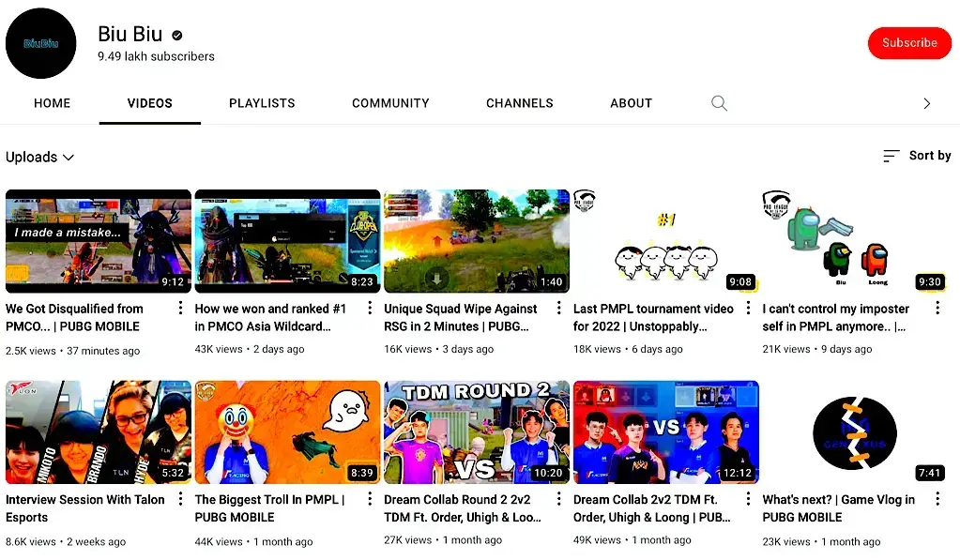Image resolution: width=960 pixels, height=560 pixels.
Task: Open 'How we won and ranked #1' title
Action: click(270, 318)
